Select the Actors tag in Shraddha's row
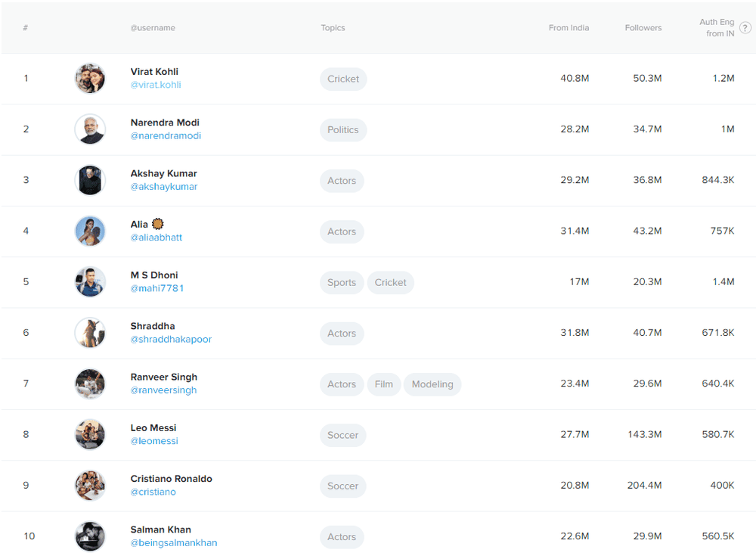Image resolution: width=756 pixels, height=559 pixels. (x=342, y=334)
